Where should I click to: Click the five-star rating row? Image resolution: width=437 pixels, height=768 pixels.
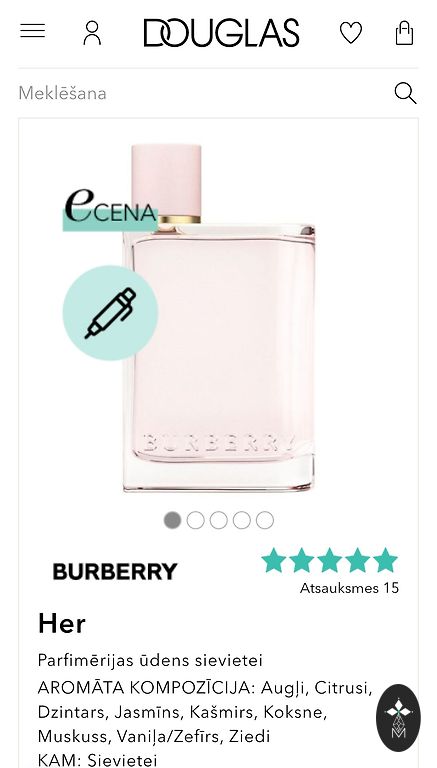(x=329, y=560)
